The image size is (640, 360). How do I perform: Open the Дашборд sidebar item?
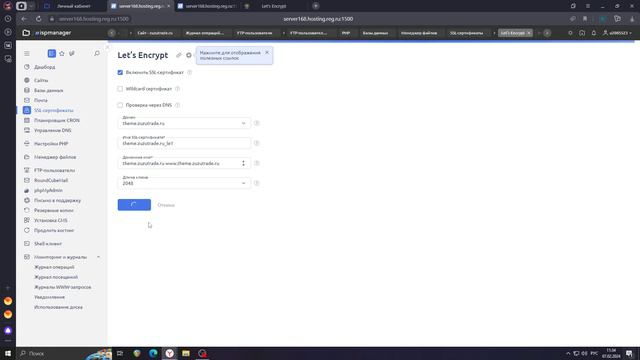click(x=44, y=67)
